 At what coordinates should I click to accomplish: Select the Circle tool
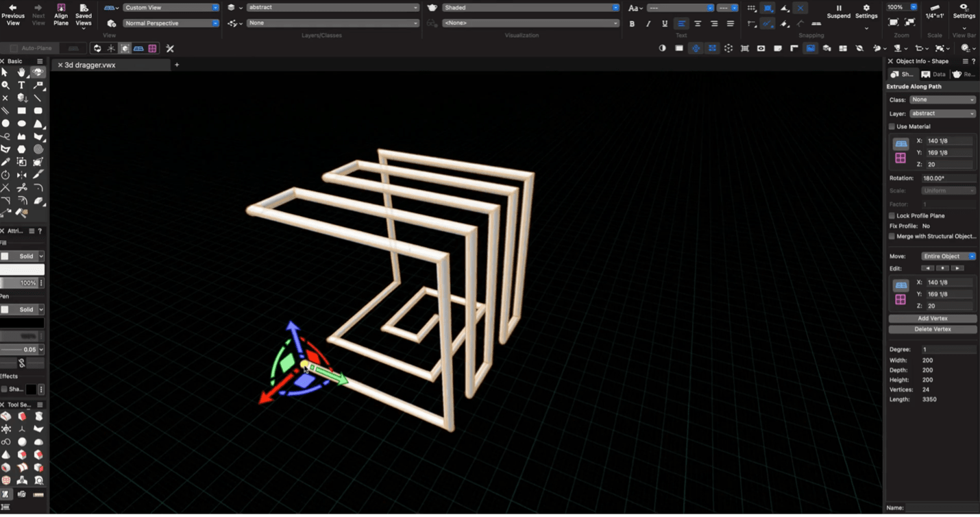[x=5, y=123]
